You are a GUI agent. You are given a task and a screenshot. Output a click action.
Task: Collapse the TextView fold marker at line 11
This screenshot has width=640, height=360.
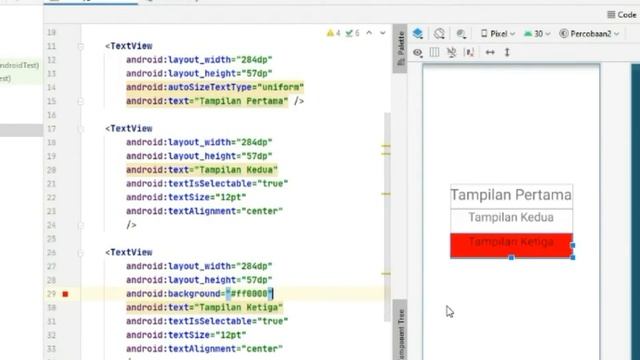(80, 46)
